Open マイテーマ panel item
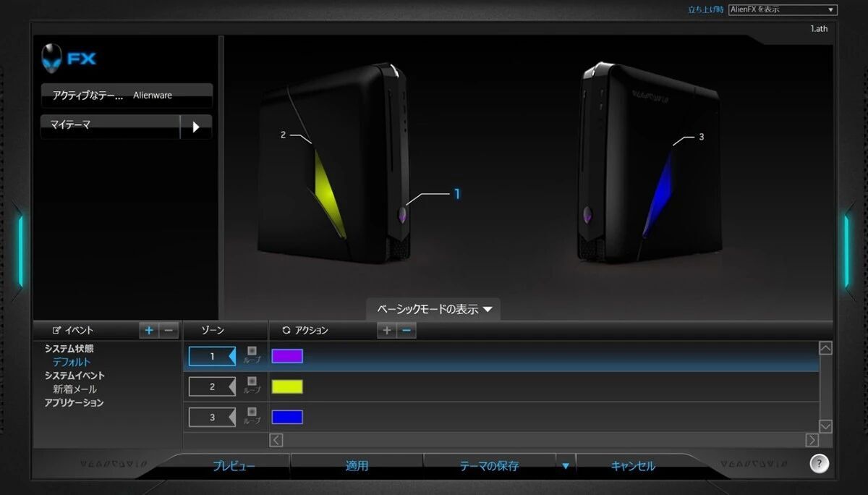This screenshot has height=495, width=868. pyautogui.click(x=110, y=127)
